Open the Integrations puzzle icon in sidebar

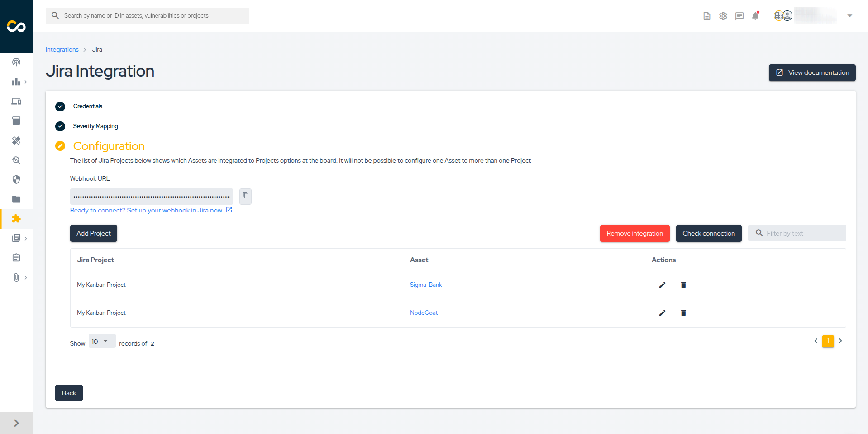point(16,219)
